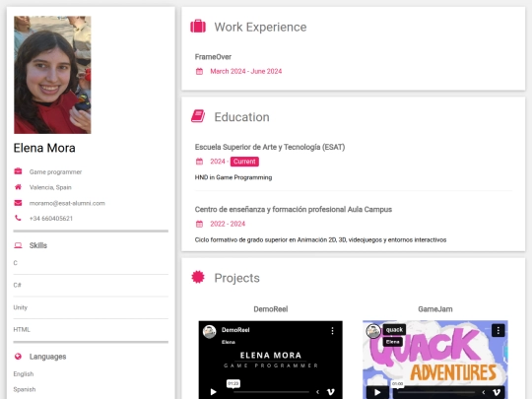Click the Skills section heading
The height and width of the screenshot is (399, 532).
pos(38,245)
